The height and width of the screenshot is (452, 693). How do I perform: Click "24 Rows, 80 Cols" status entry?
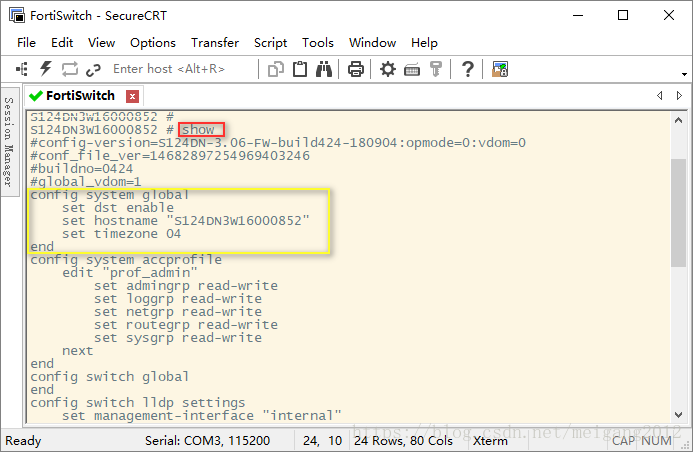[x=404, y=441]
